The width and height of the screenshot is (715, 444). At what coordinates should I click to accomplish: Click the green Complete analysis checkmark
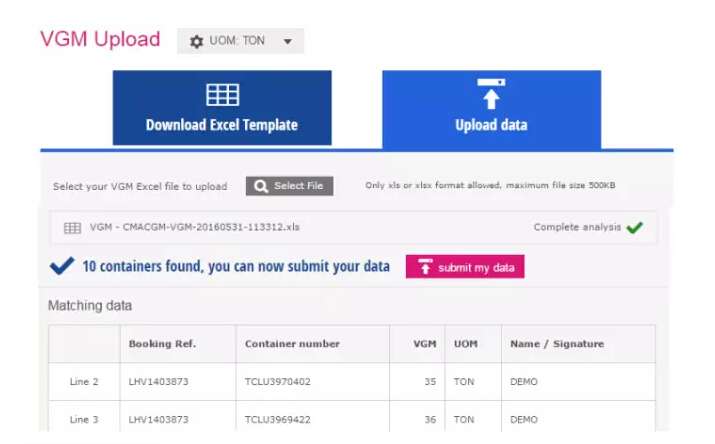tap(634, 227)
